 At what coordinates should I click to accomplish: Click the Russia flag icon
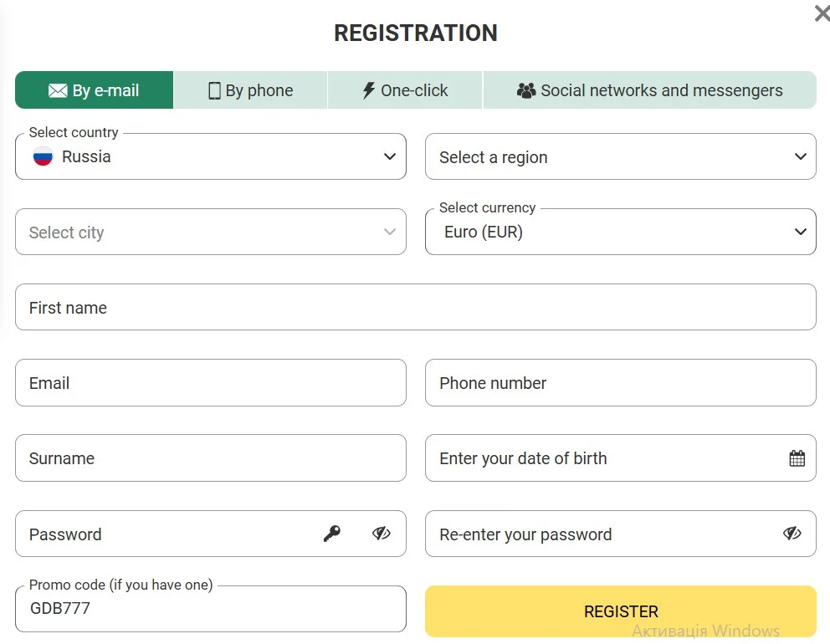coord(43,156)
